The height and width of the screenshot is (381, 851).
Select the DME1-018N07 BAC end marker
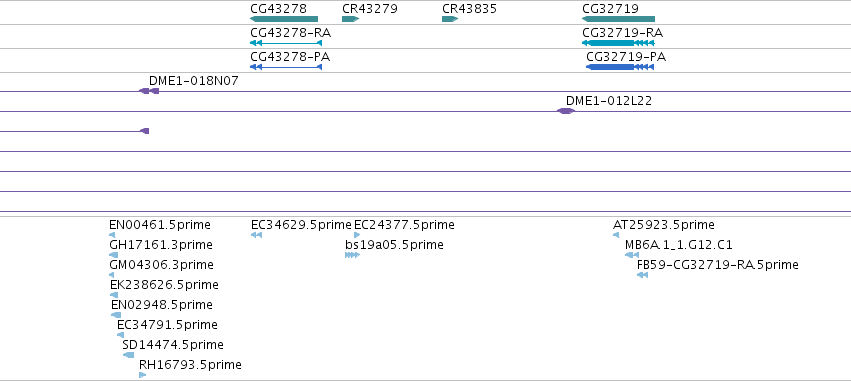pos(149,91)
